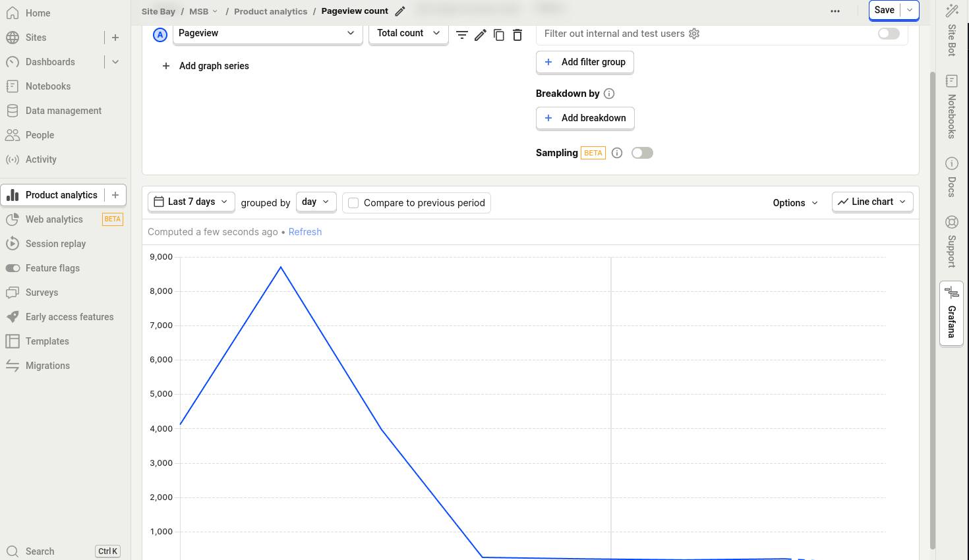Click the series filter icon next to Total count
This screenshot has width=969, height=560.
coord(462,35)
